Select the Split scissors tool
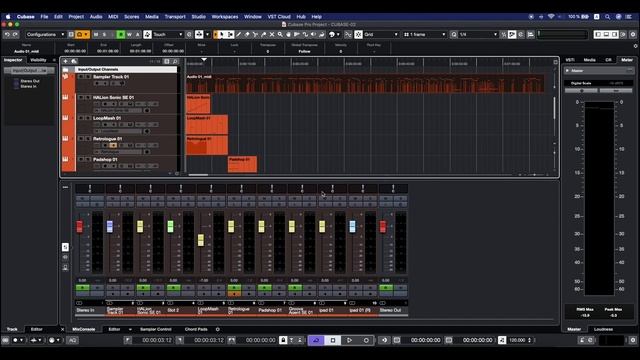 255,35
